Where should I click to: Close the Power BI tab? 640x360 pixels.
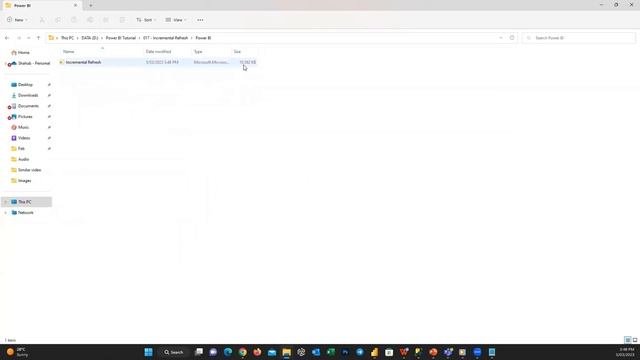tap(76, 6)
